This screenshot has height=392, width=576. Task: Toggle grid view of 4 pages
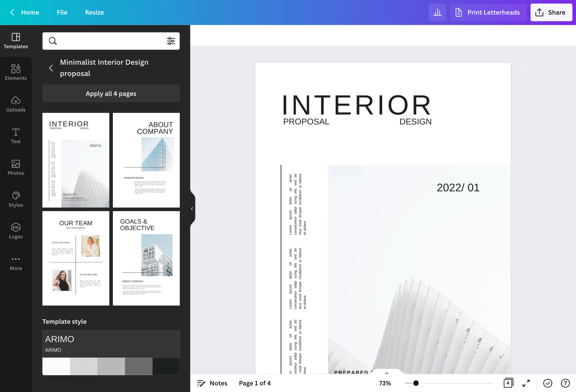point(508,383)
